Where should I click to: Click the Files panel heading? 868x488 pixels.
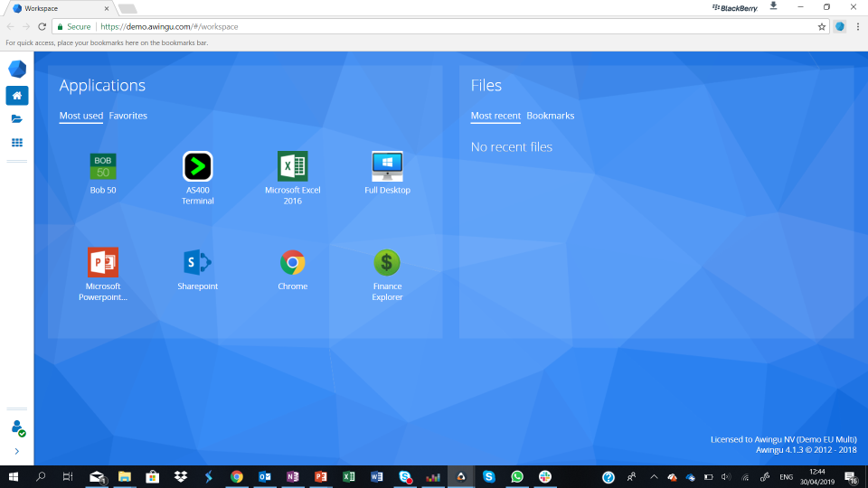[486, 85]
